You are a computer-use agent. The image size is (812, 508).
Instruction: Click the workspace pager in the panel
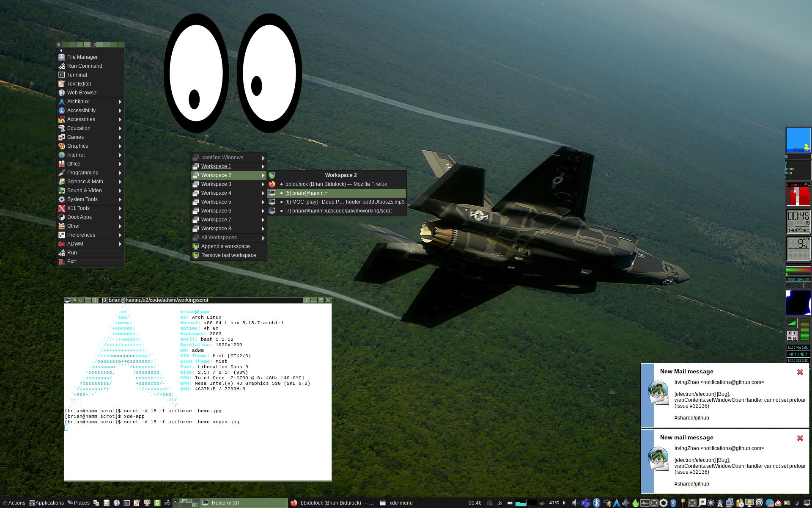pyautogui.click(x=186, y=503)
